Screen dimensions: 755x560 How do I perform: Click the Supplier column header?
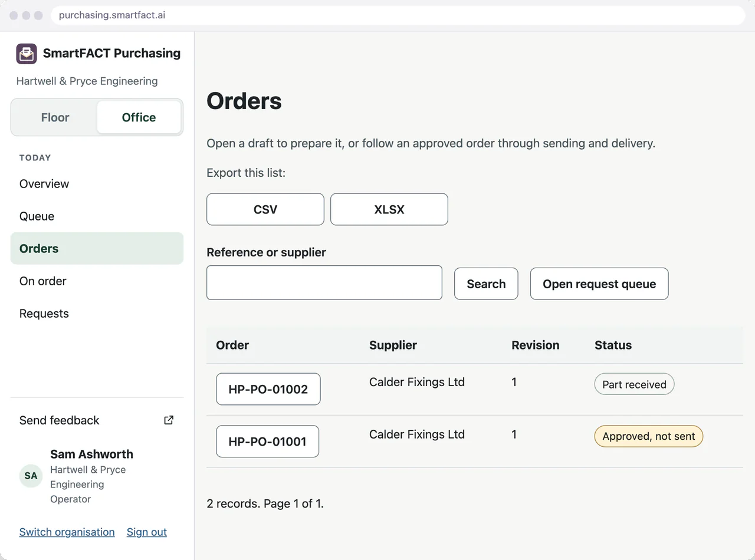tap(393, 345)
